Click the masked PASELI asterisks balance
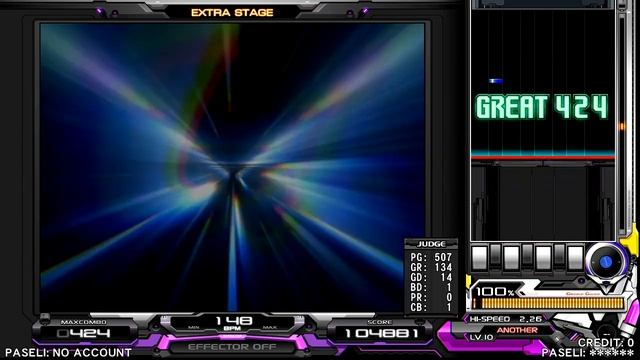 point(611,353)
